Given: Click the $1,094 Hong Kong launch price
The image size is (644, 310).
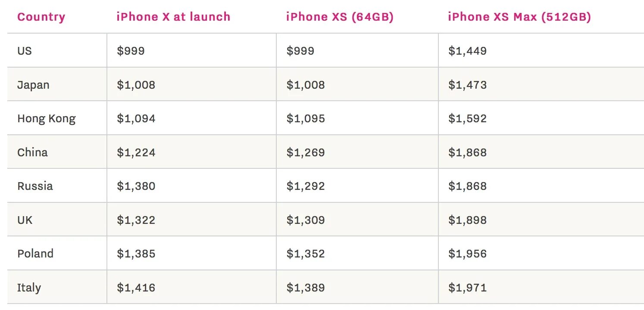Looking at the screenshot, I should pos(136,119).
